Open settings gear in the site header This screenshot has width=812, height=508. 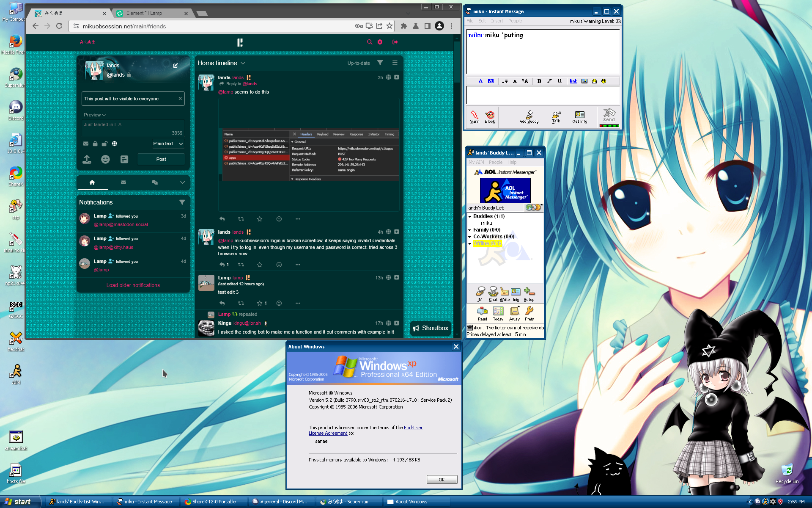(x=380, y=42)
